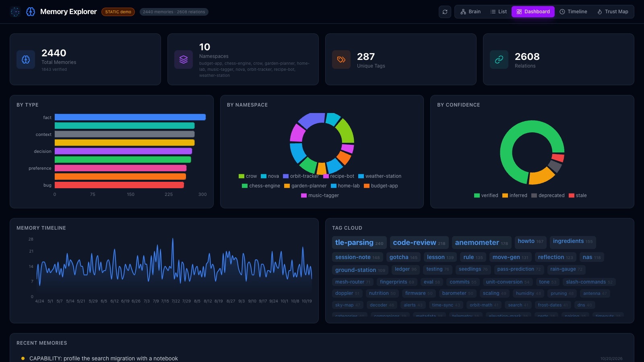
Task: Select the mesh-router tag
Action: point(353,282)
